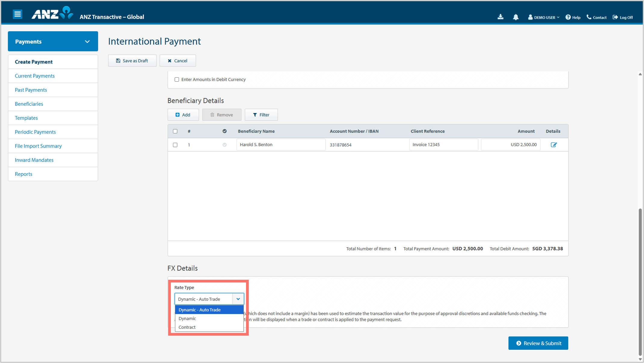Click the Client Reference Invoice 12345 field
The image size is (644, 363).
[x=443, y=145]
